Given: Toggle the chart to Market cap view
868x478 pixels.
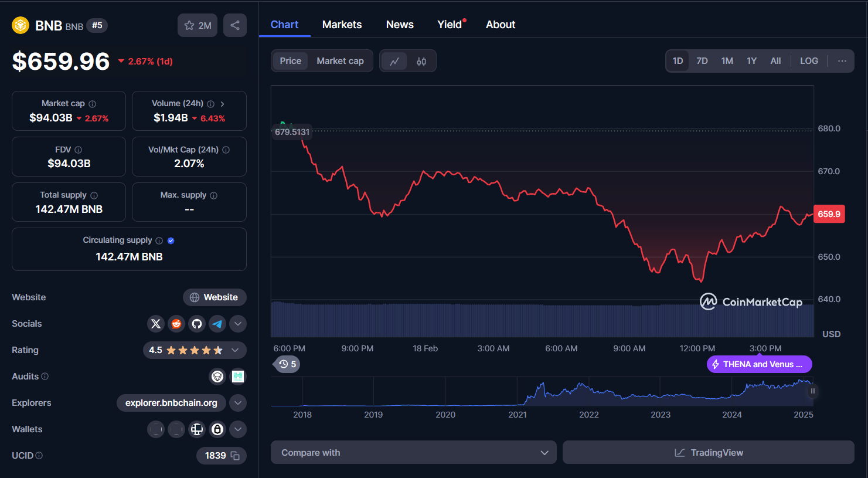Looking at the screenshot, I should [x=340, y=60].
